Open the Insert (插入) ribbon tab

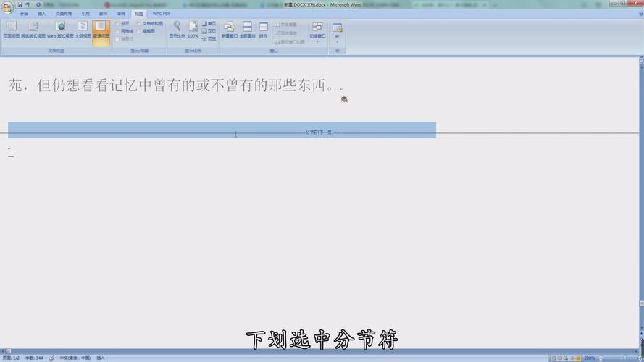[x=42, y=14]
